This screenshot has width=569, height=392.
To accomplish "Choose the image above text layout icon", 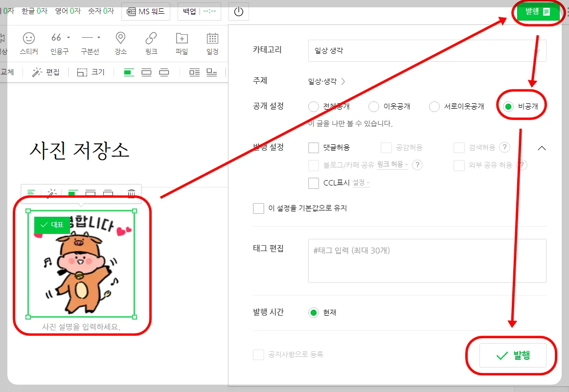I will [x=211, y=72].
